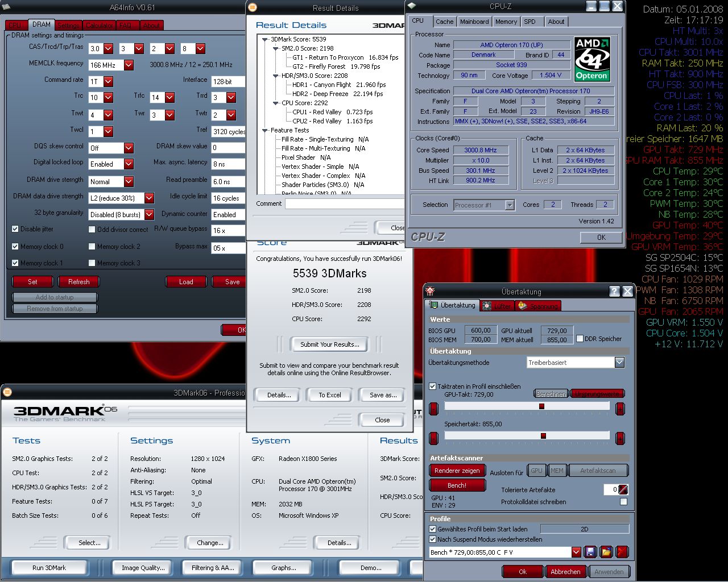Open the Digital locked loop dropdown
This screenshot has height=582, width=728.
pyautogui.click(x=129, y=164)
